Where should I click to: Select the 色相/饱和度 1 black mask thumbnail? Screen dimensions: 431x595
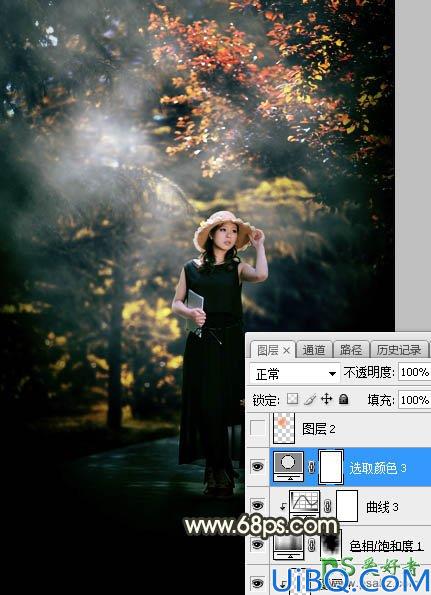coord(331,544)
